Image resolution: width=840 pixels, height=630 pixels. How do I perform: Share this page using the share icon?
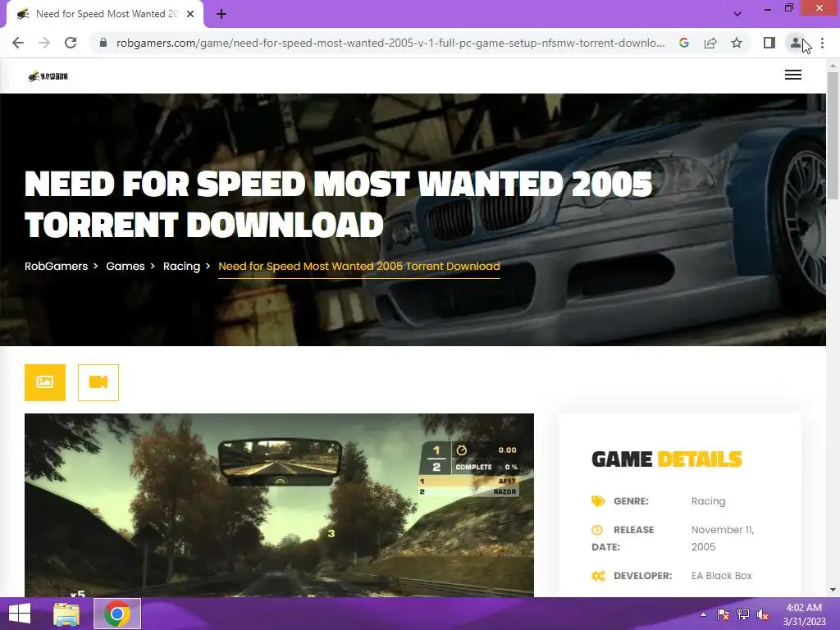point(710,43)
